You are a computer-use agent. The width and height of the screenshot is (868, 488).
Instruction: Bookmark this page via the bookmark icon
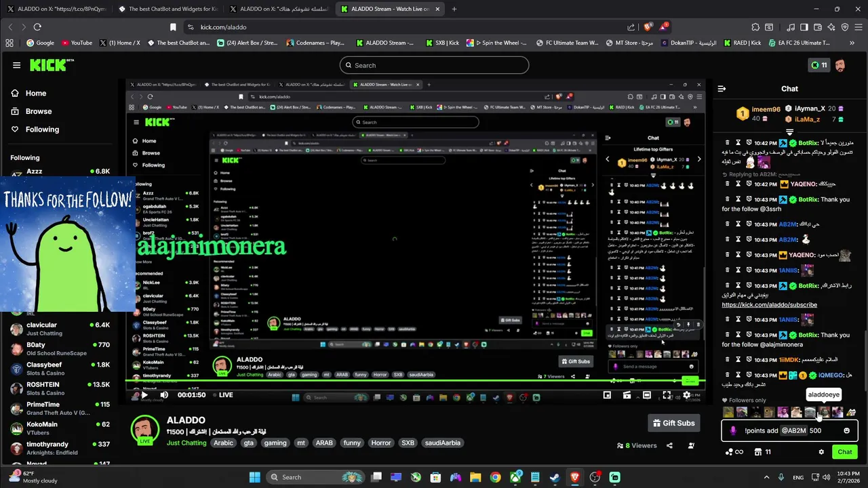coord(173,27)
